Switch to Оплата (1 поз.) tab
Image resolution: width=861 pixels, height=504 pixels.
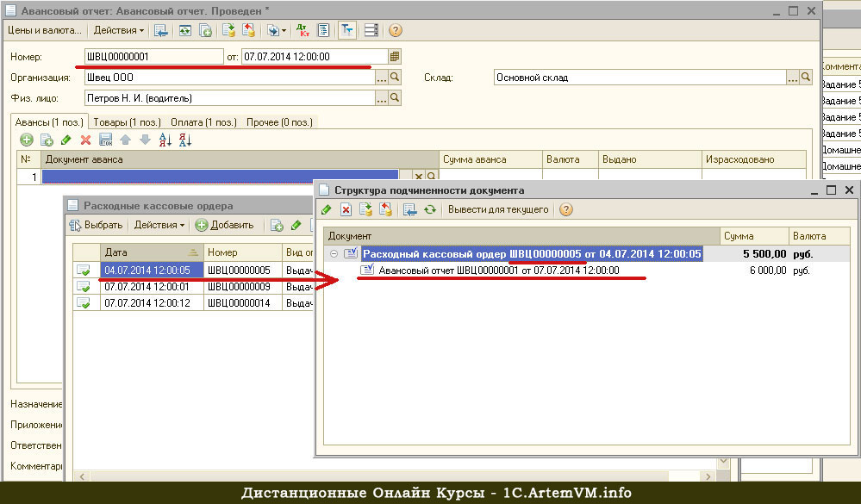coord(203,122)
